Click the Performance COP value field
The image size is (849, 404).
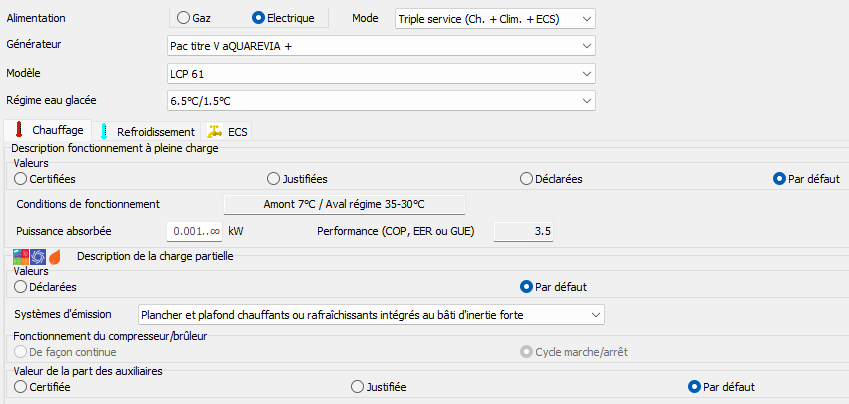524,231
